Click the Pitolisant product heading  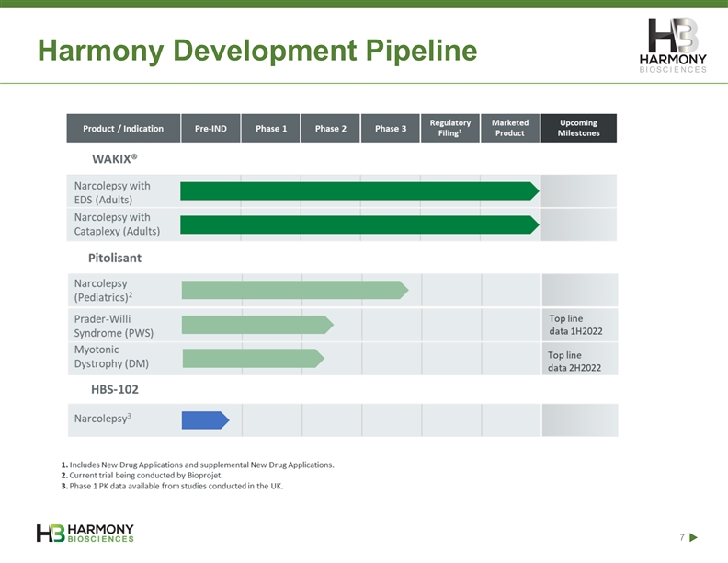(115, 258)
